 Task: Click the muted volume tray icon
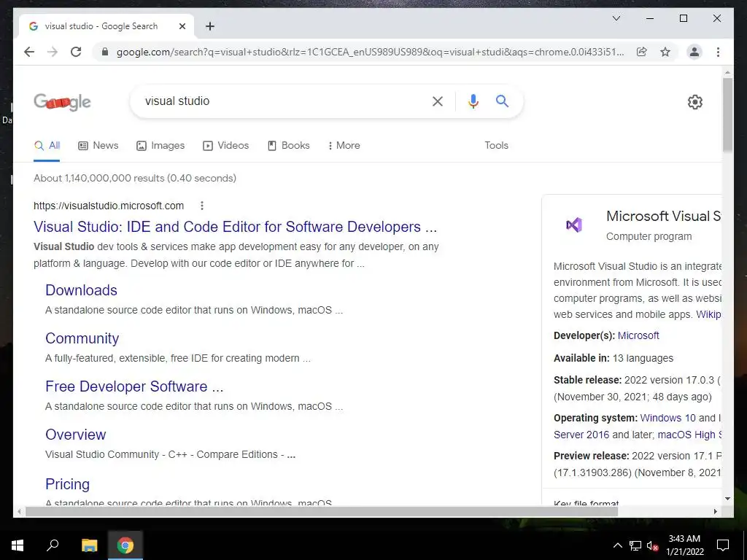(652, 545)
